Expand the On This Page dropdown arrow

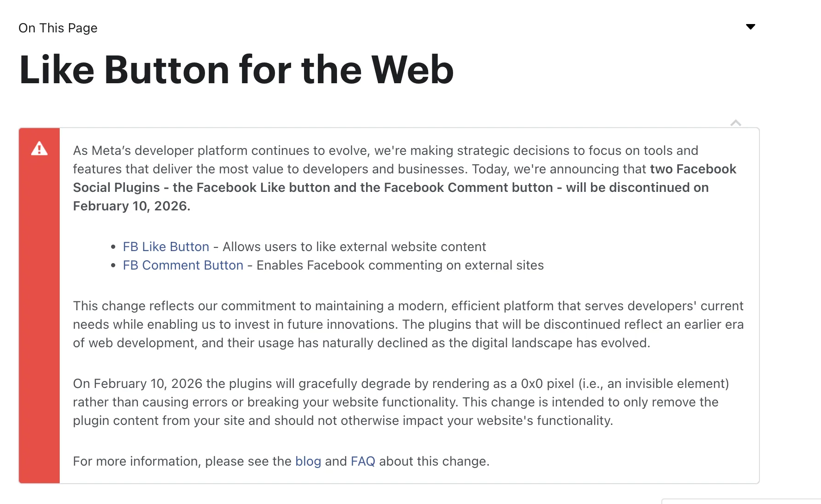(751, 27)
